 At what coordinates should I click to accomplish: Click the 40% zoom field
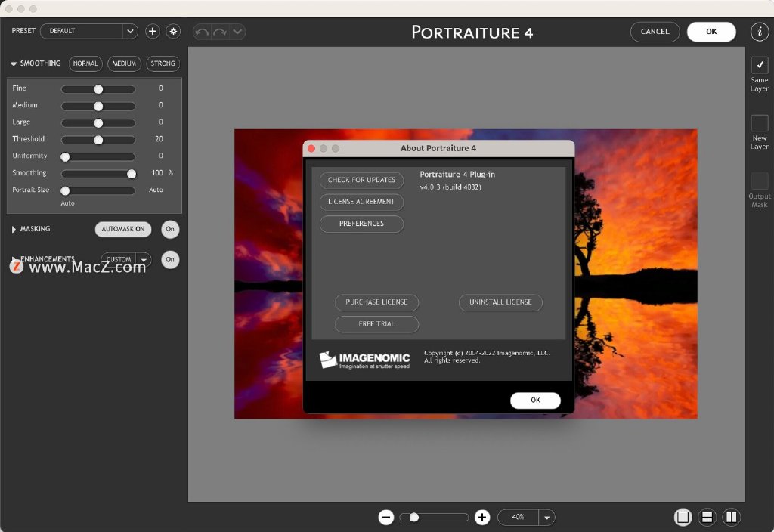coord(519,517)
